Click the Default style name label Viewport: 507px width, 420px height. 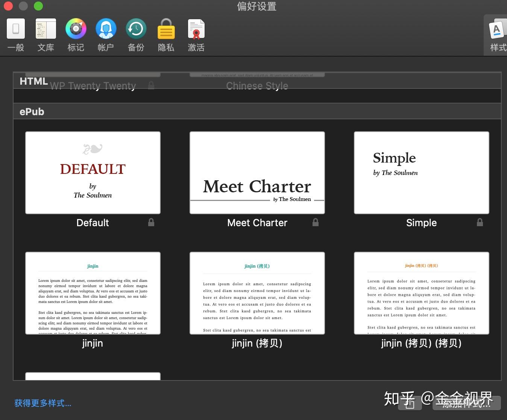tap(93, 223)
